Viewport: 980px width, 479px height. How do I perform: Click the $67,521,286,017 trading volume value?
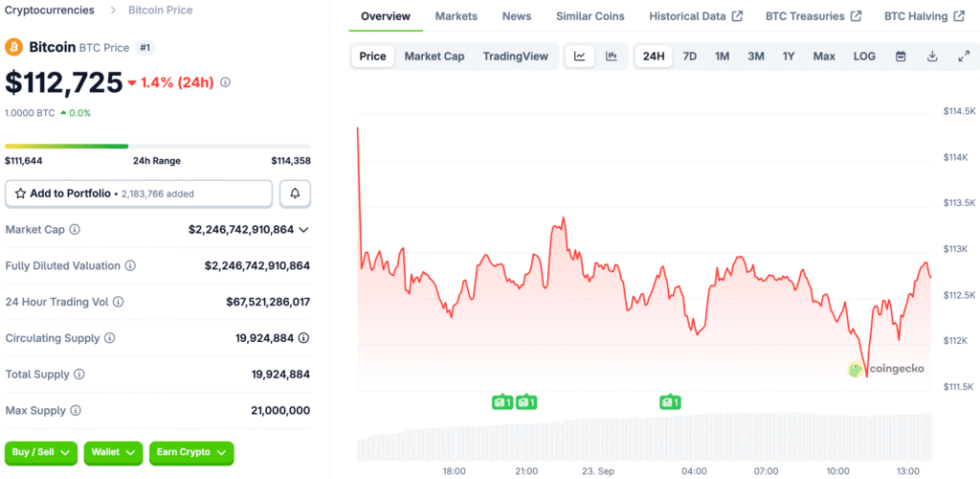[x=268, y=302]
